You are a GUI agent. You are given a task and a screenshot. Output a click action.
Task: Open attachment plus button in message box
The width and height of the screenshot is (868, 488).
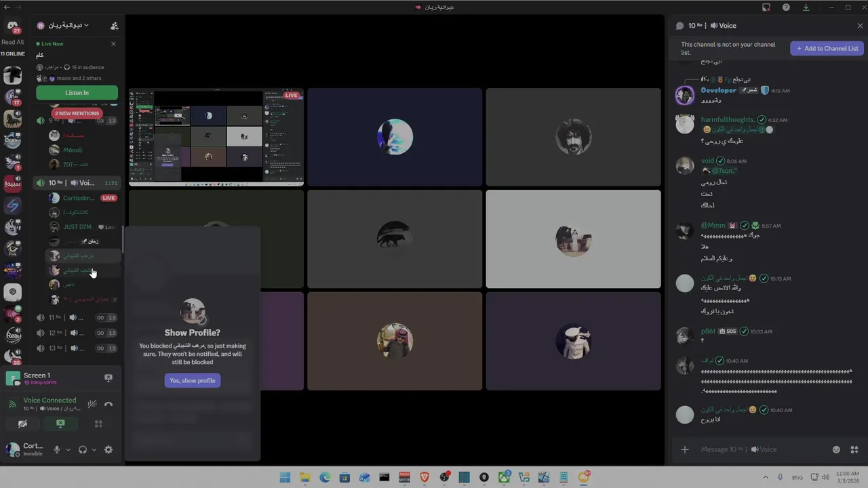685,449
